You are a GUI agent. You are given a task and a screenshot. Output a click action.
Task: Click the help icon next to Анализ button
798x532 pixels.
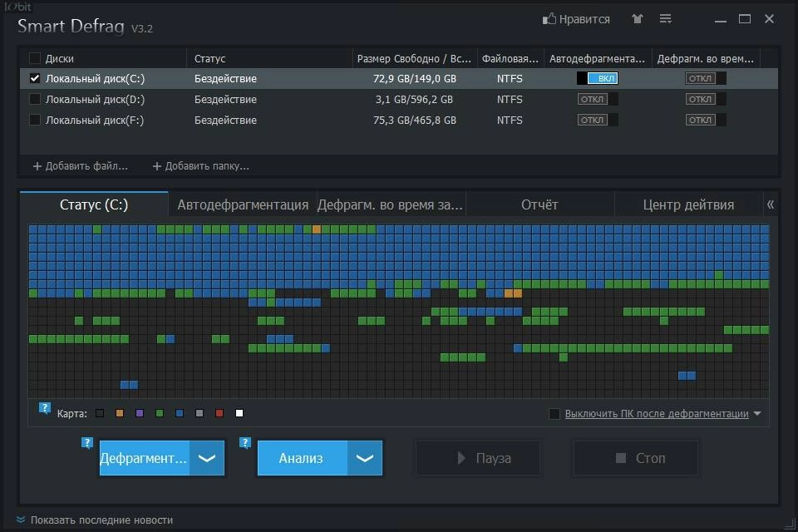tap(244, 443)
